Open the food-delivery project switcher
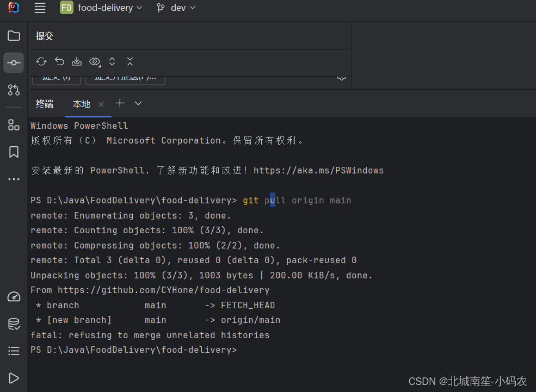This screenshot has height=392, width=536. (101, 8)
